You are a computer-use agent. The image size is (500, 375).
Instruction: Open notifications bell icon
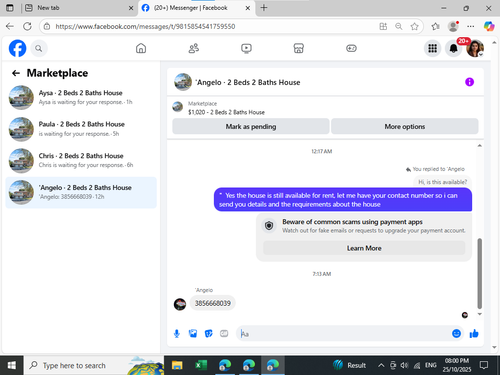(454, 49)
